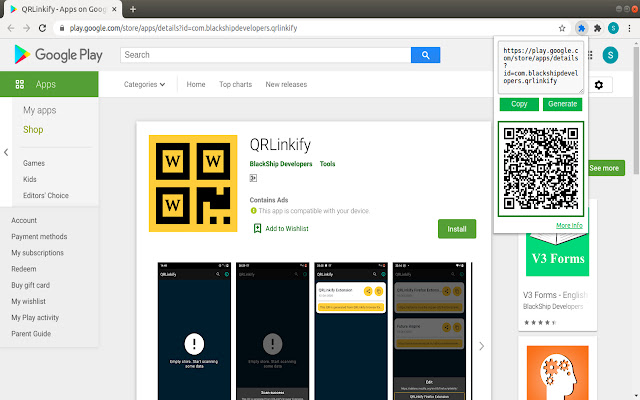Click the content rating 3+ badge
This screenshot has height=400, width=640.
tap(253, 178)
